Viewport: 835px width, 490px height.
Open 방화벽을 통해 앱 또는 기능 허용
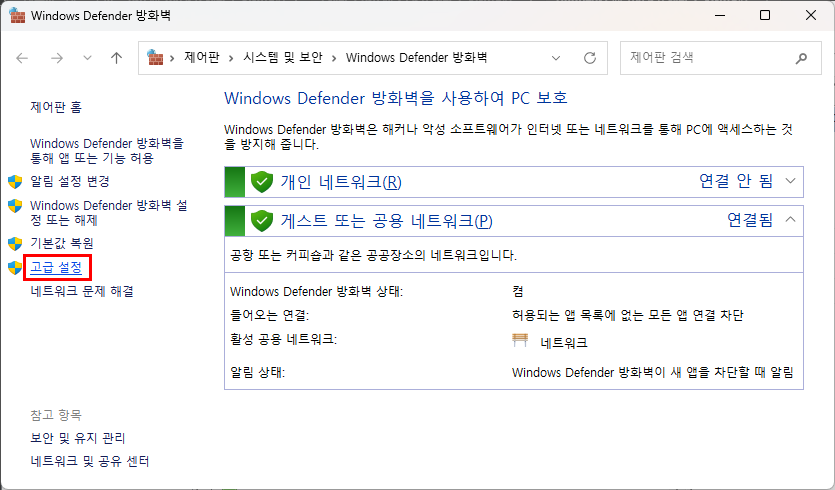point(107,151)
